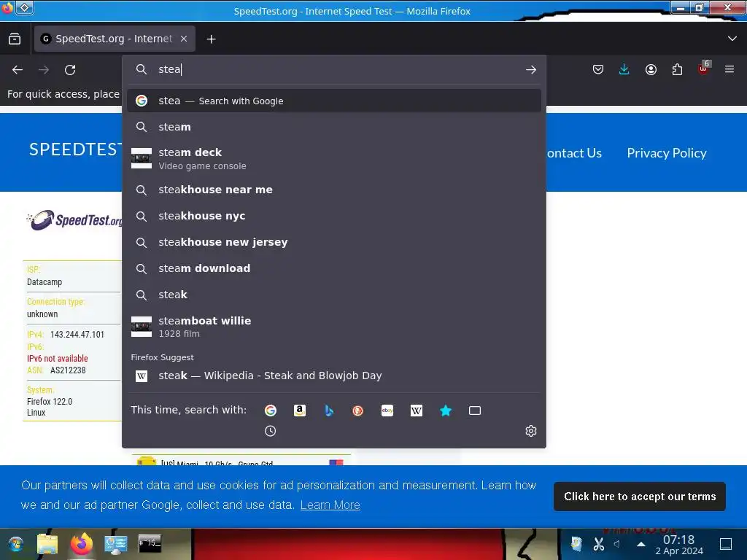Viewport: 747px width, 560px height.
Task: Pick 'steakhouse nyc' suggestion
Action: point(334,216)
